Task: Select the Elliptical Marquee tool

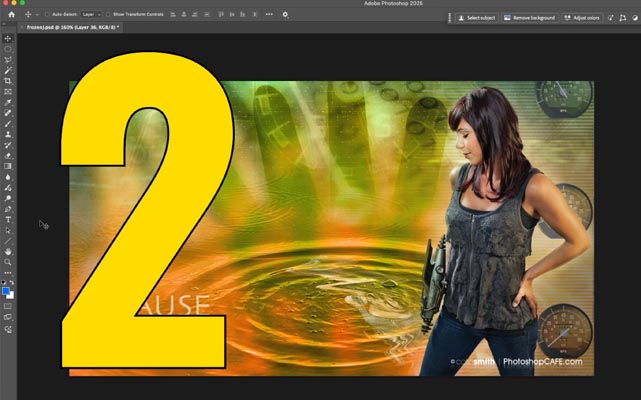Action: [x=8, y=49]
